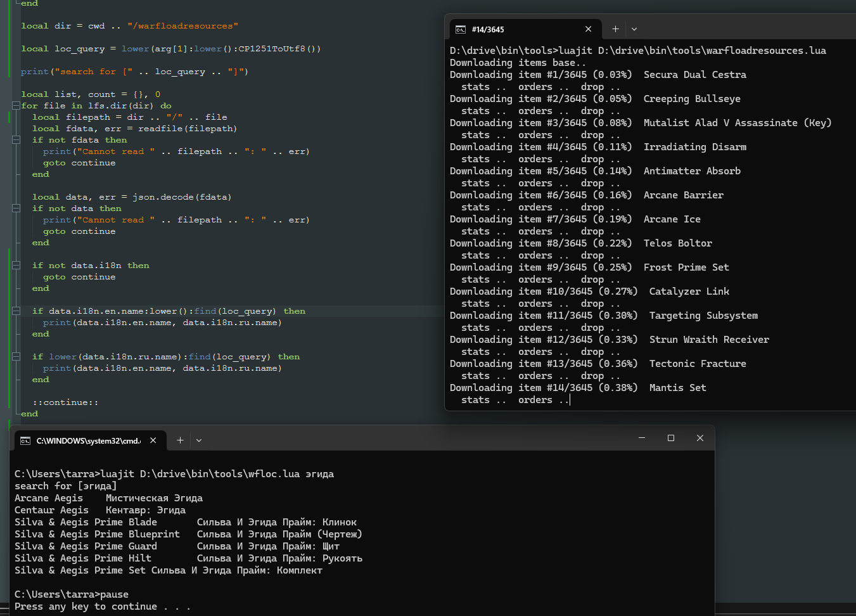856x616 pixels.
Task: Click the 'local dir = cwd' code line
Action: (130, 26)
